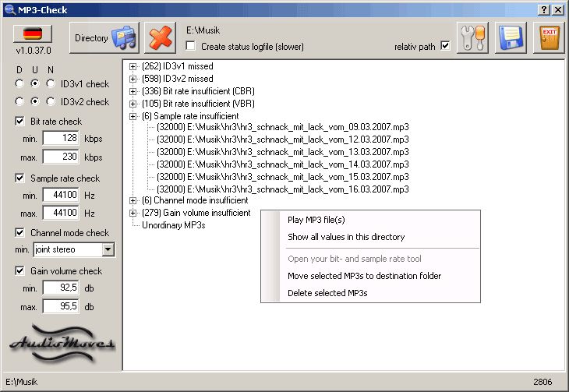
Task: Select file hr3_schnack_mit_lack_vom_14.03.2007.mp3
Action: 283,164
